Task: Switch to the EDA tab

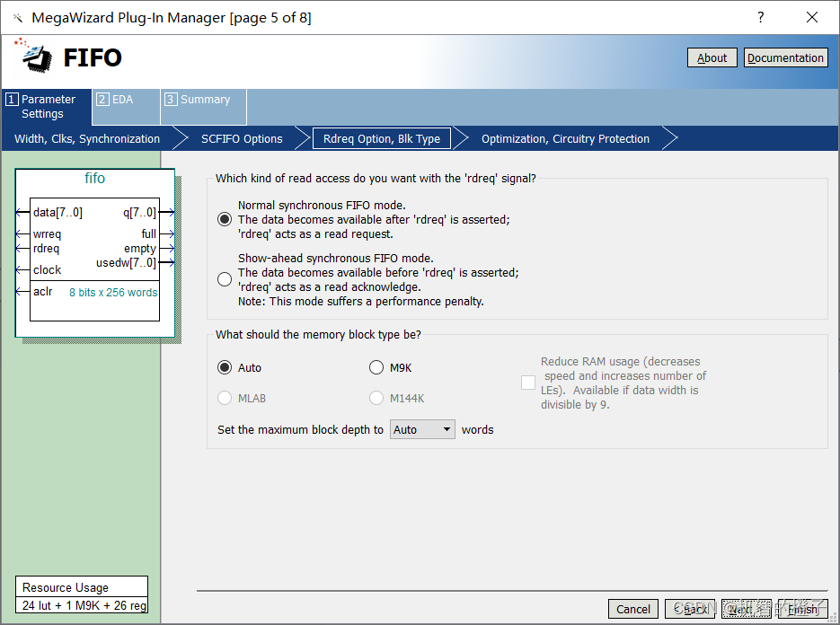Action: tap(127, 107)
